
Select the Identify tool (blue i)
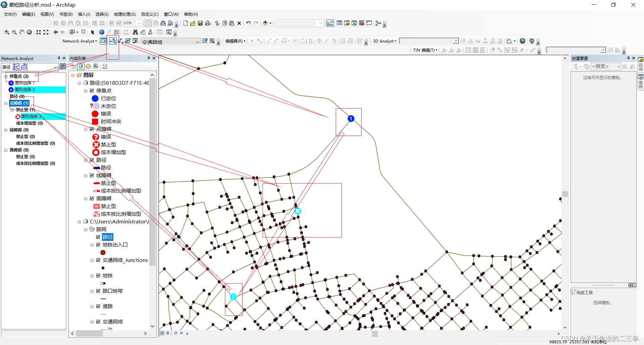click(102, 32)
